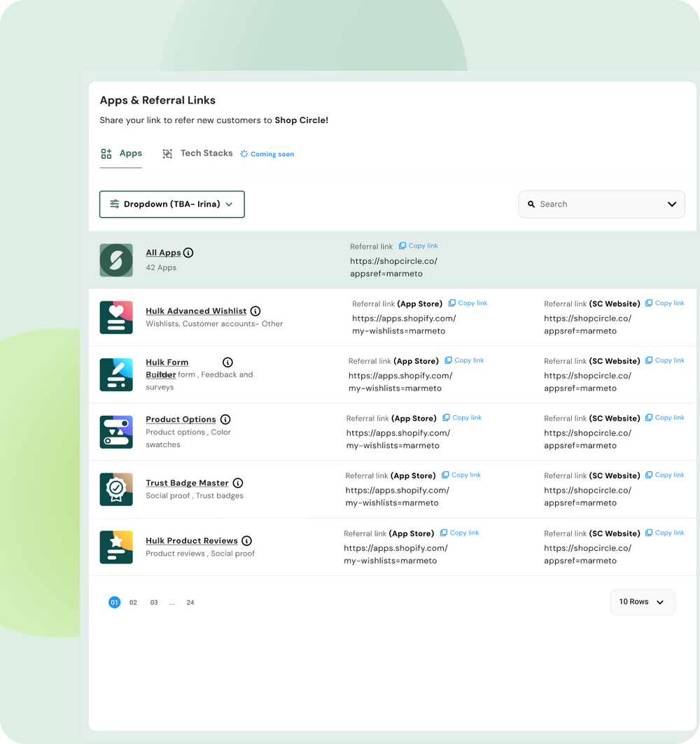Expand the Dropdown (TBA- Irina) filter
This screenshot has width=700, height=744.
coord(172,204)
